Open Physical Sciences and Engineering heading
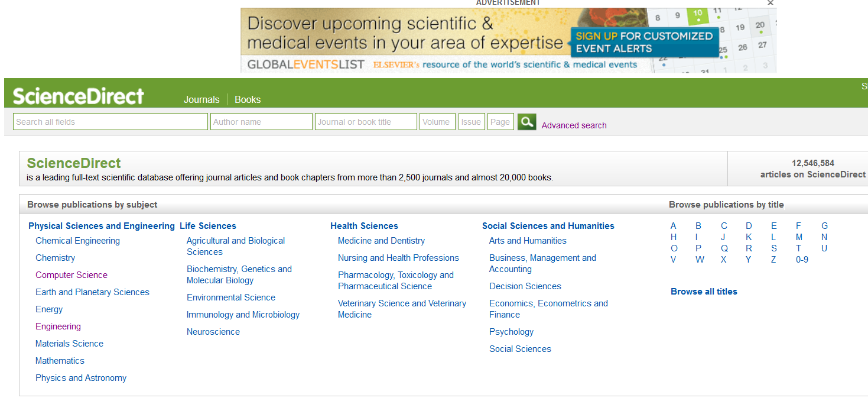 point(102,226)
